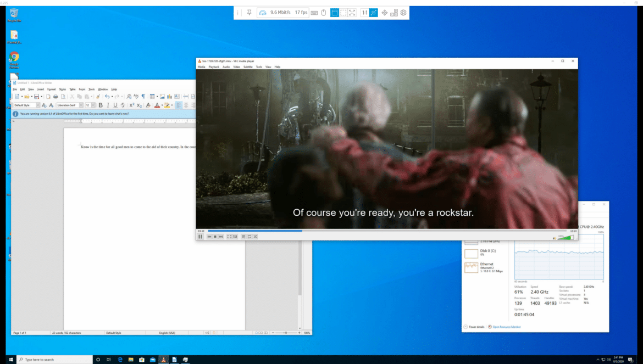Viewport: 643px width, 364px height.
Task: Open the VLC Media menu
Action: (201, 67)
